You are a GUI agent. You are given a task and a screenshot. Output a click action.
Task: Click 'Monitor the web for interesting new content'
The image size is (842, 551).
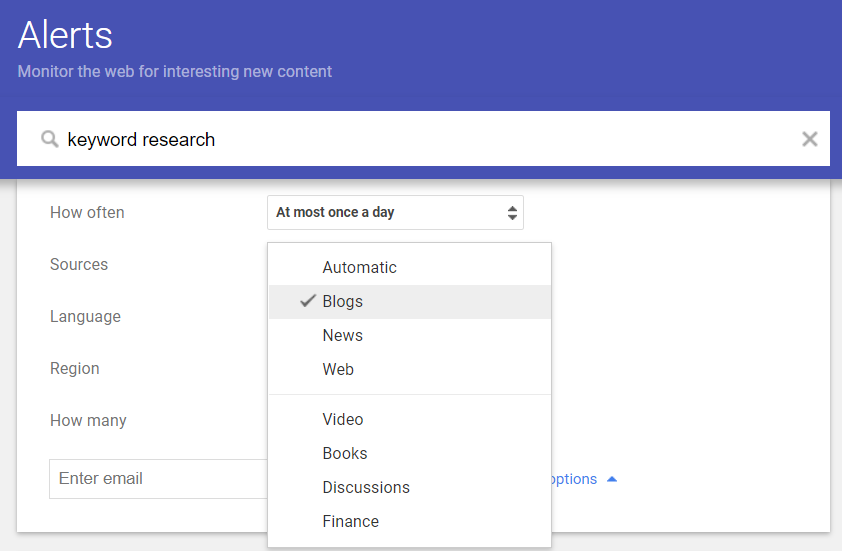pyautogui.click(x=175, y=71)
